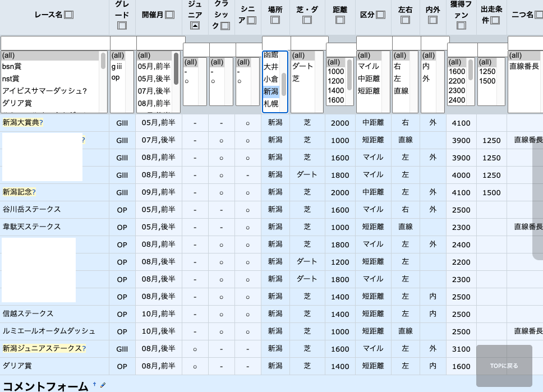The image size is (543, 392).
Task: Click sort icon under グレード header
Action: click(122, 25)
